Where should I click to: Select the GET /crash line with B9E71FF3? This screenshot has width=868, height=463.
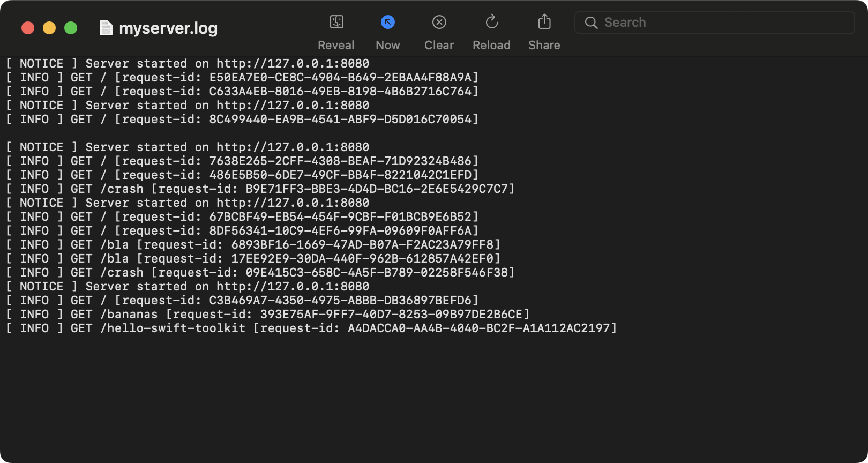pos(260,189)
